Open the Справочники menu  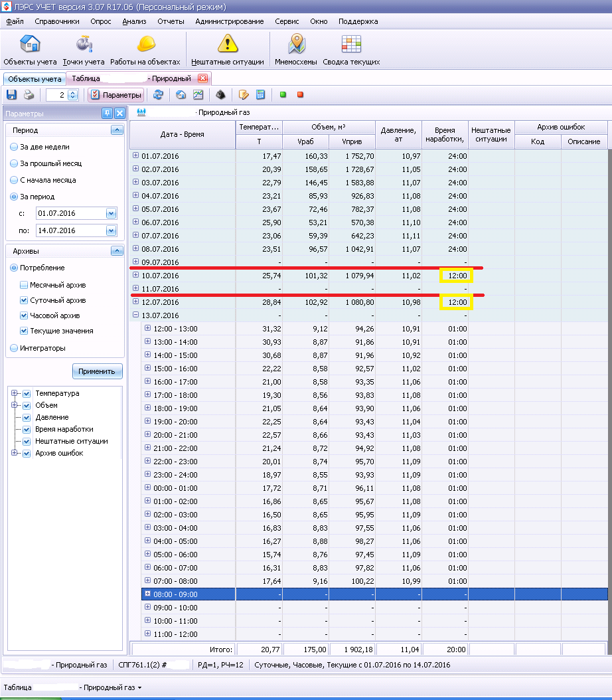[57, 21]
